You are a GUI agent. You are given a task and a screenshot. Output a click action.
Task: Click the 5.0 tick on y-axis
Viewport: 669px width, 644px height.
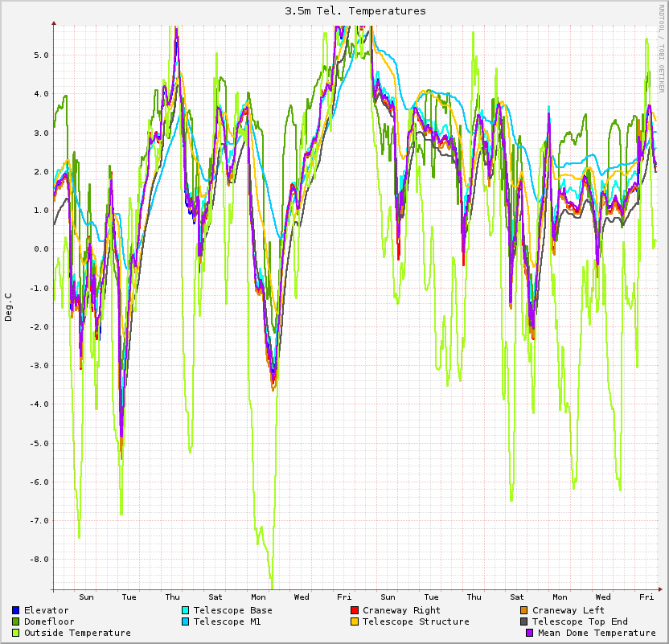click(x=41, y=55)
